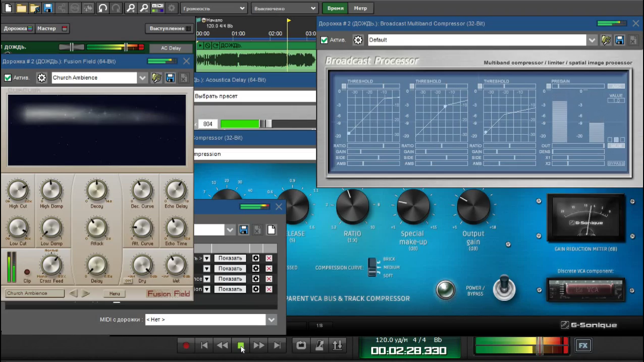
Task: Adjust the ДОЖДЬ track volume fader
Action: point(115,47)
